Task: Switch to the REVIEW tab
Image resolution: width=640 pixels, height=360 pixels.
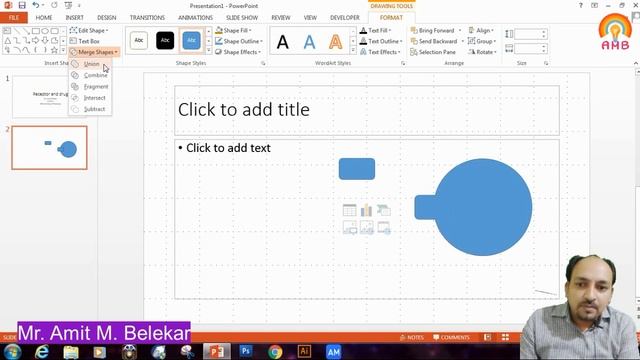Action: click(281, 18)
